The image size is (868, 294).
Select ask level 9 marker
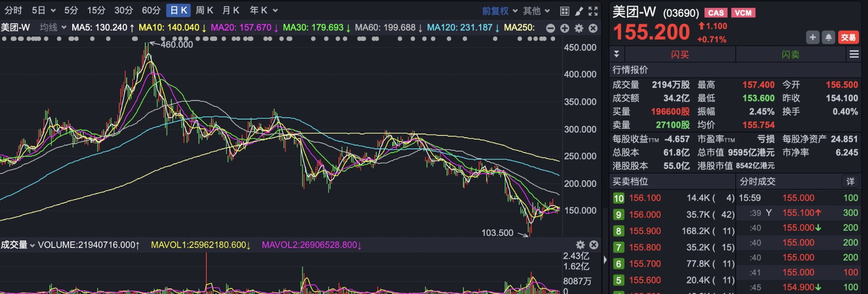[618, 214]
